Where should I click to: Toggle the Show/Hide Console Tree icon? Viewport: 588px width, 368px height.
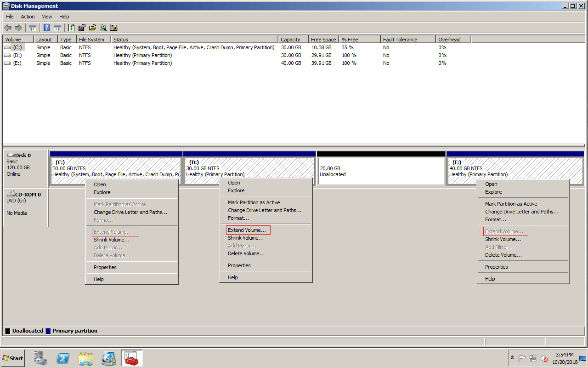tap(33, 28)
